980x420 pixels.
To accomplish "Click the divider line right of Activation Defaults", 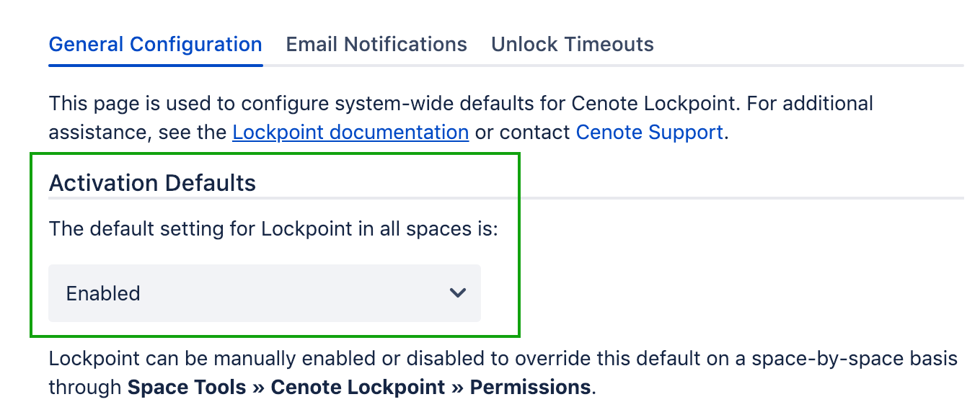I will click(741, 197).
